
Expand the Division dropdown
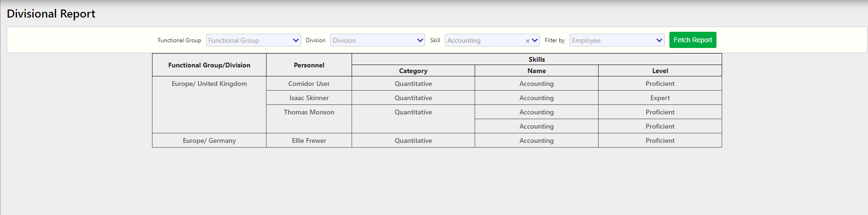tap(377, 40)
